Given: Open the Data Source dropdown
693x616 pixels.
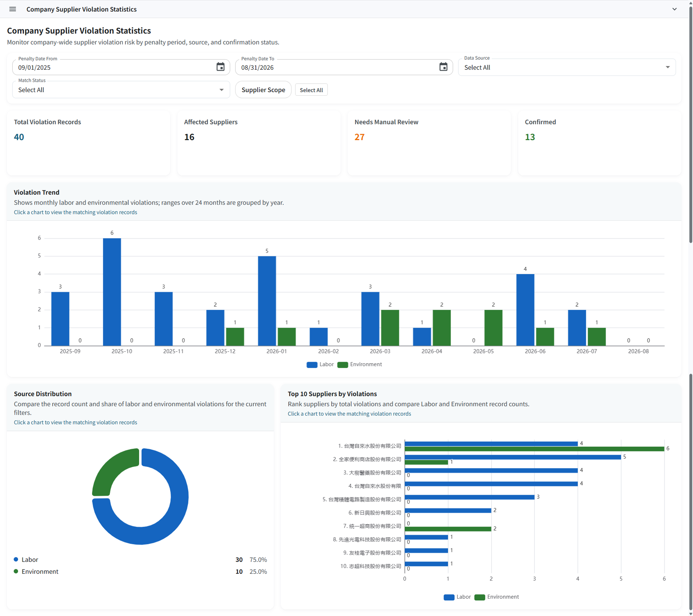Looking at the screenshot, I should click(566, 67).
